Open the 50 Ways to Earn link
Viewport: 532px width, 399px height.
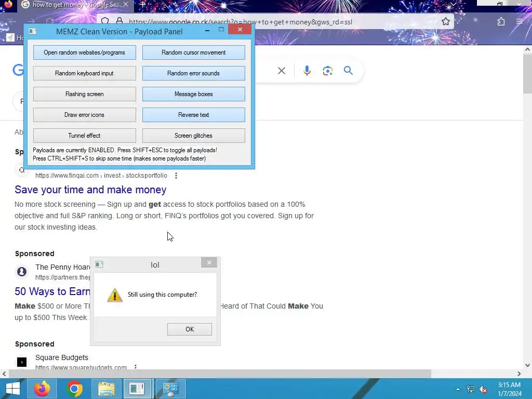click(52, 291)
